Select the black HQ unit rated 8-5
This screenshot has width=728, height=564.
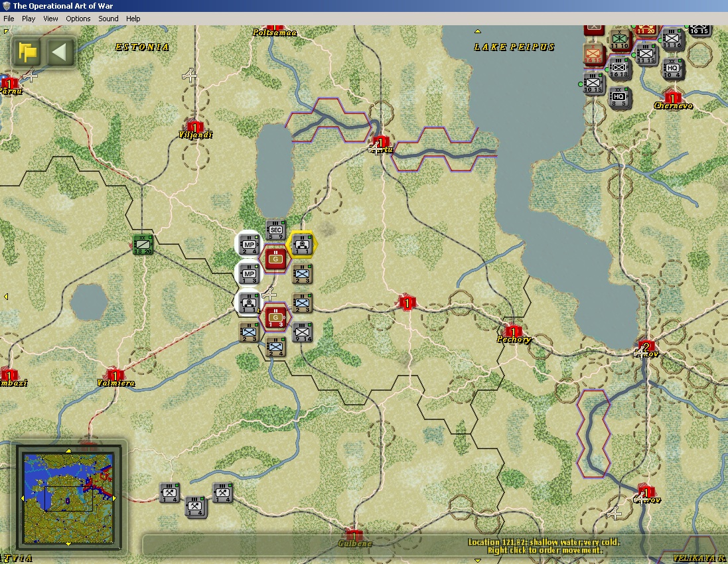pyautogui.click(x=620, y=97)
